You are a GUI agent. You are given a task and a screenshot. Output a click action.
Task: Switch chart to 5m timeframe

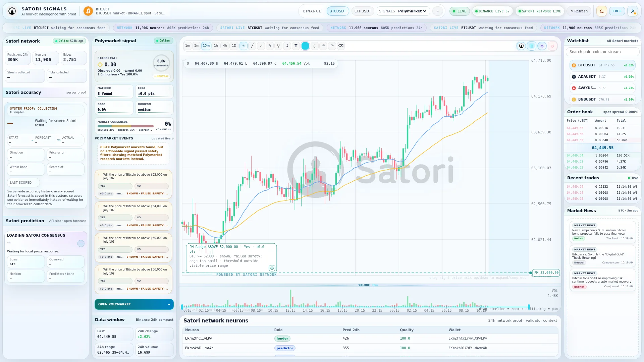tap(197, 46)
